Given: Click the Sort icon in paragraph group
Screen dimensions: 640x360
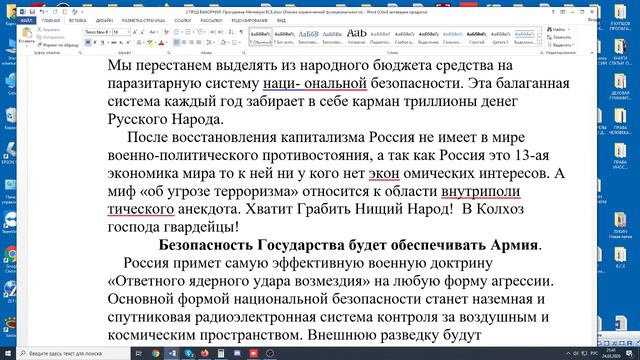Looking at the screenshot, I should coord(231,32).
